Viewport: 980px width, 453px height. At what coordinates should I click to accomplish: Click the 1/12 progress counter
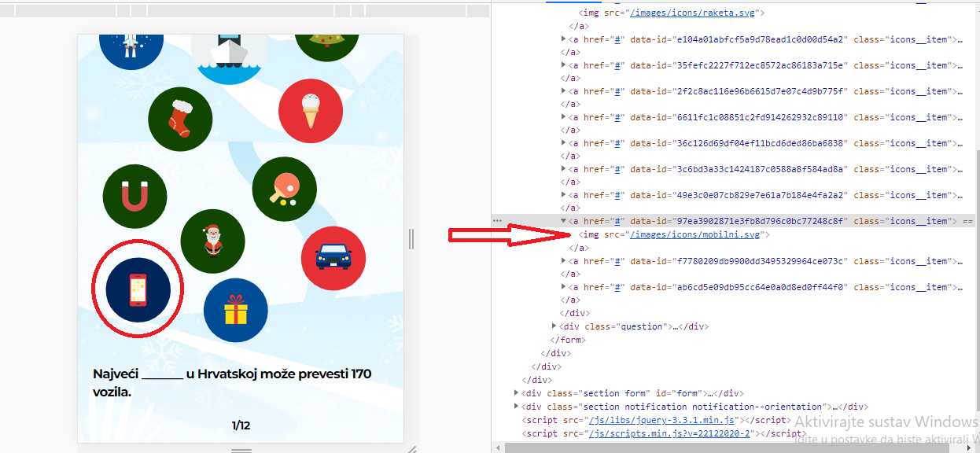(x=241, y=425)
